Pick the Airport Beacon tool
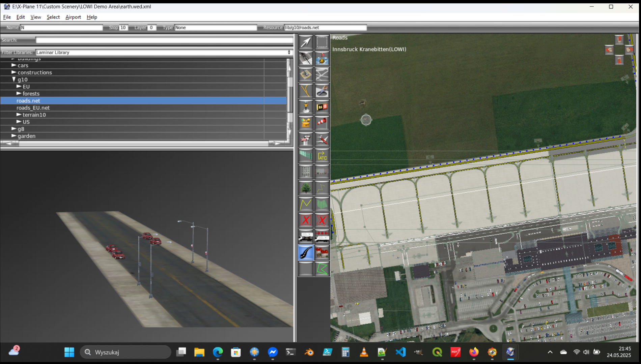 (306, 123)
